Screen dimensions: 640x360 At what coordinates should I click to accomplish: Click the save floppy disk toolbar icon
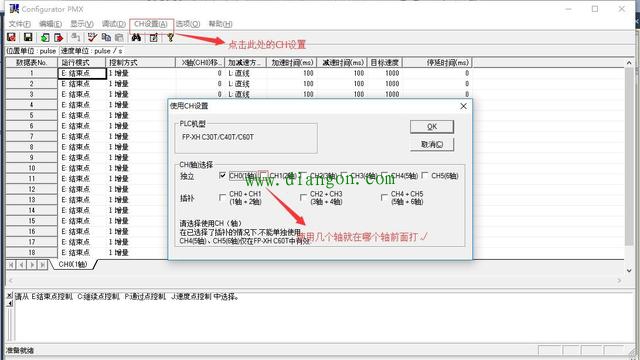click(28, 38)
